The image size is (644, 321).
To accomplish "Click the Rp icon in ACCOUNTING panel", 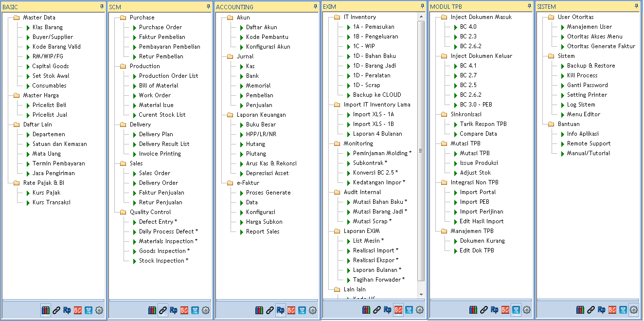I will pyautogui.click(x=281, y=310).
